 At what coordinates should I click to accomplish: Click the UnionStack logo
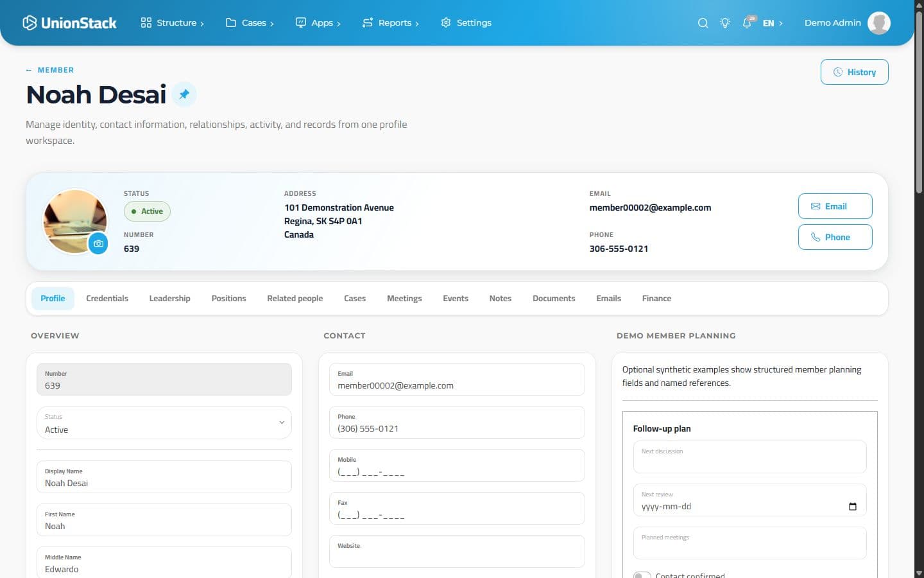coord(69,23)
